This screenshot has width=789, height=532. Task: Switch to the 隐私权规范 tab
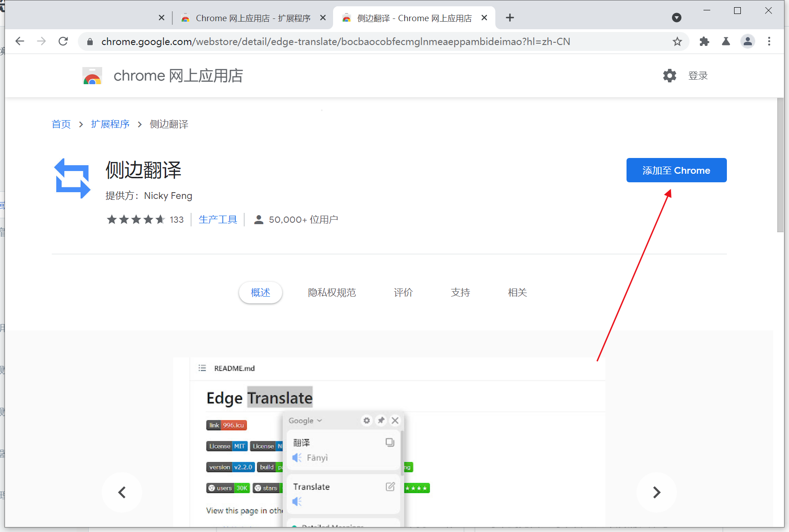pyautogui.click(x=332, y=293)
